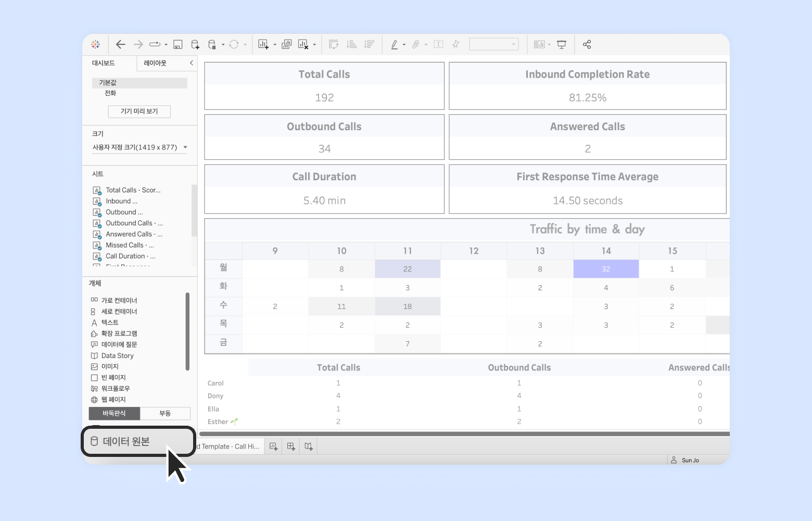Pause auto updates using the toolbar icon
The height and width of the screenshot is (521, 812).
[212, 44]
